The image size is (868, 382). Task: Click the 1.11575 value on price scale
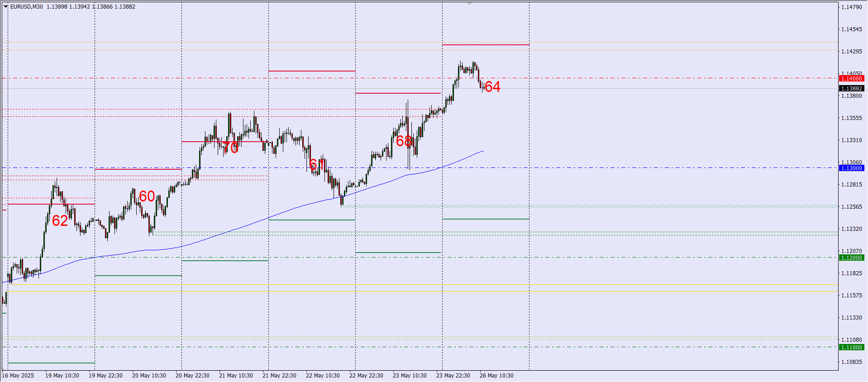point(852,296)
